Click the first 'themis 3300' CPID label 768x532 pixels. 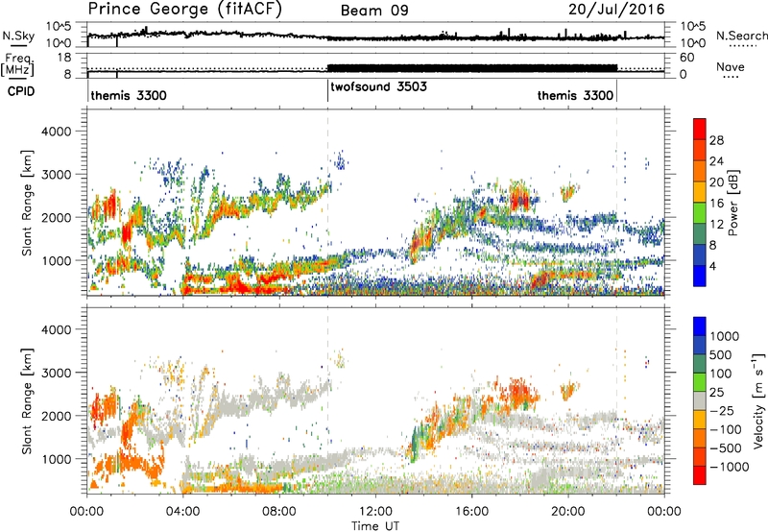(129, 95)
